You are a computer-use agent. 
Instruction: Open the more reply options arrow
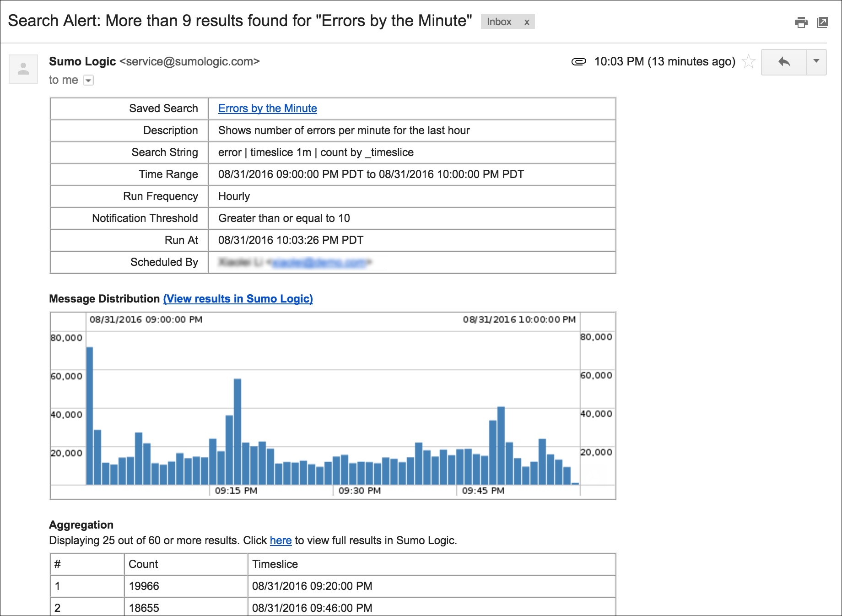tap(816, 62)
